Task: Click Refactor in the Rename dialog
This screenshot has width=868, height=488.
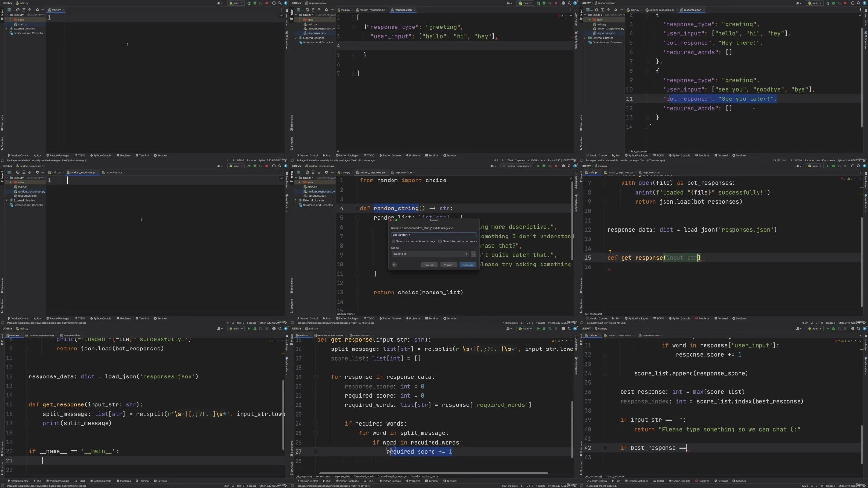Action: [x=468, y=265]
